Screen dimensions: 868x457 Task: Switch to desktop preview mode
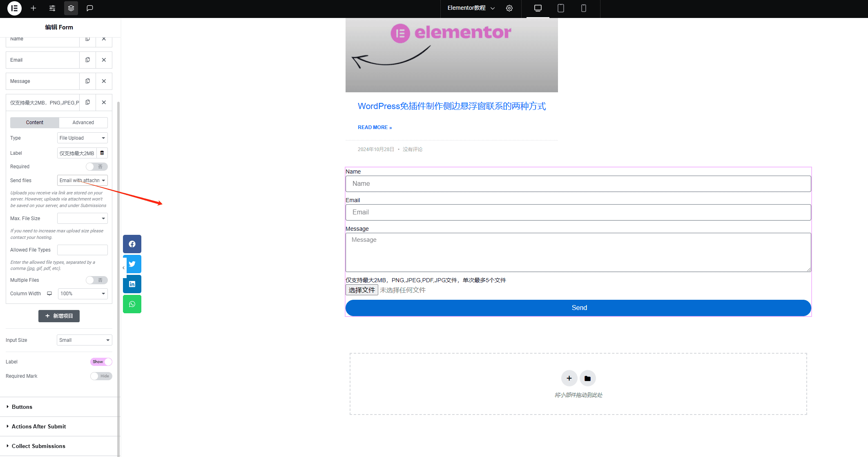[538, 8]
